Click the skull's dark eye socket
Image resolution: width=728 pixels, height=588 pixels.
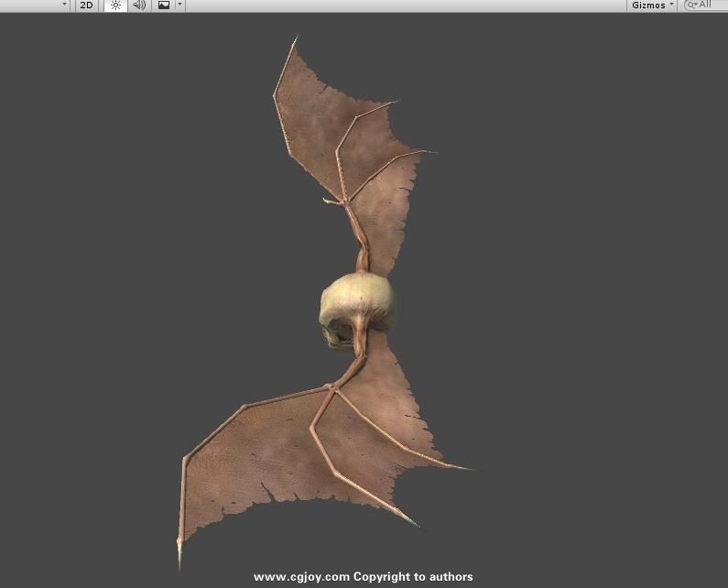coord(332,335)
